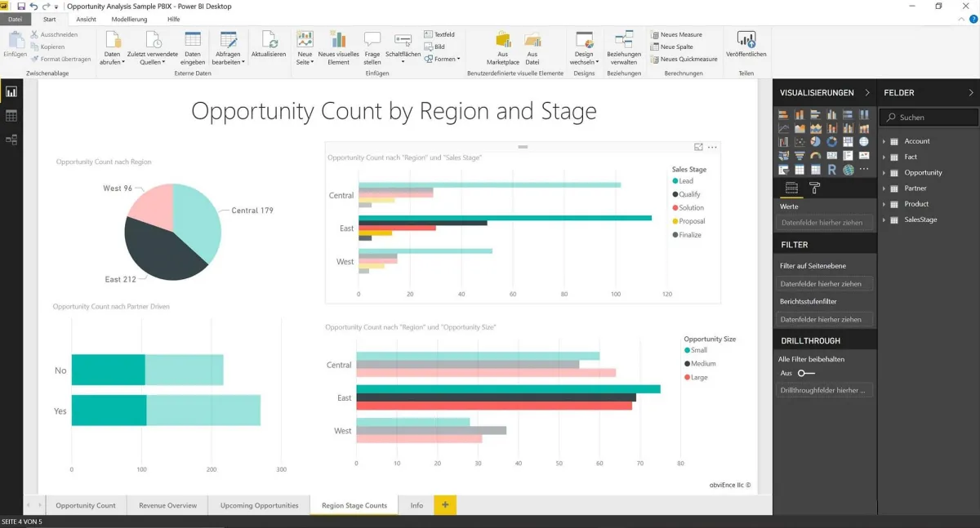Expand the Opportunity table in Felder

(884, 172)
